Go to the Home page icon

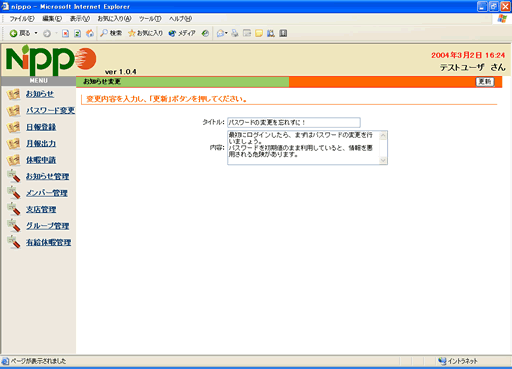point(90,33)
